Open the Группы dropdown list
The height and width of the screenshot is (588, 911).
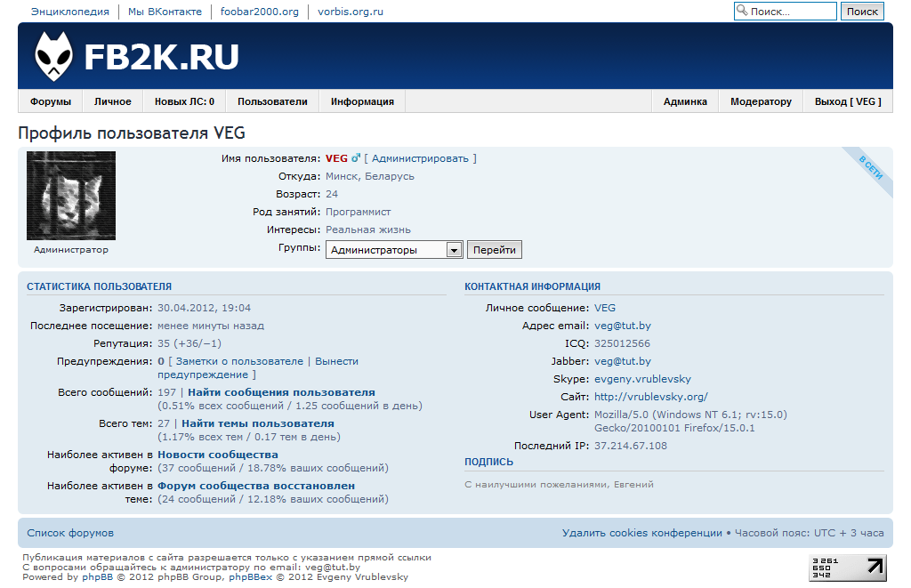click(x=454, y=250)
